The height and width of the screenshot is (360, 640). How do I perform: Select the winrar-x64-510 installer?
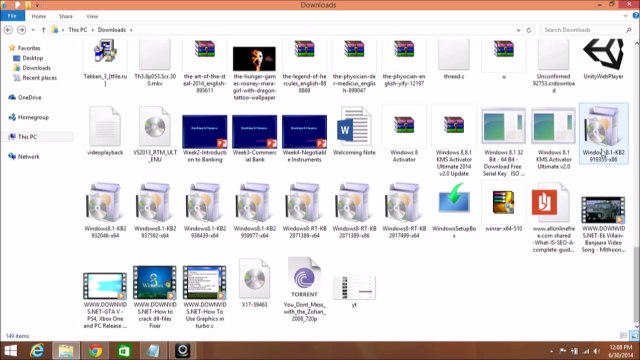[x=503, y=207]
